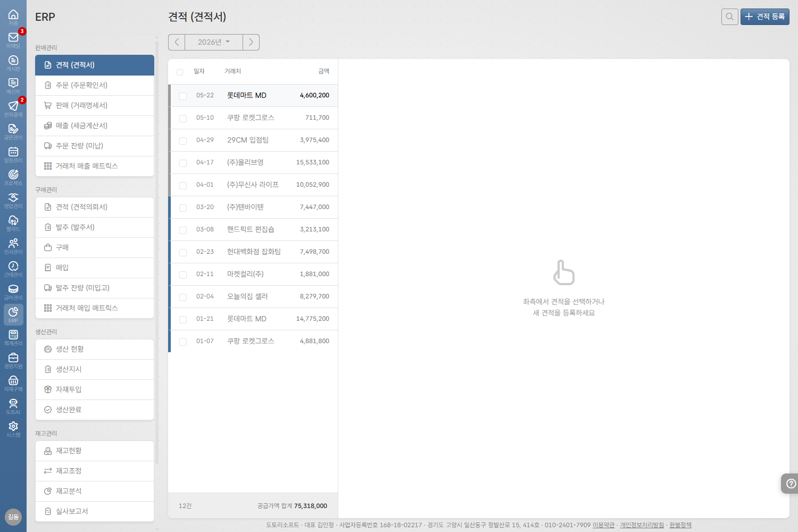The height and width of the screenshot is (532, 798).
Task: Select the 02-11 마켓컬리(주) quote row
Action: point(254,275)
